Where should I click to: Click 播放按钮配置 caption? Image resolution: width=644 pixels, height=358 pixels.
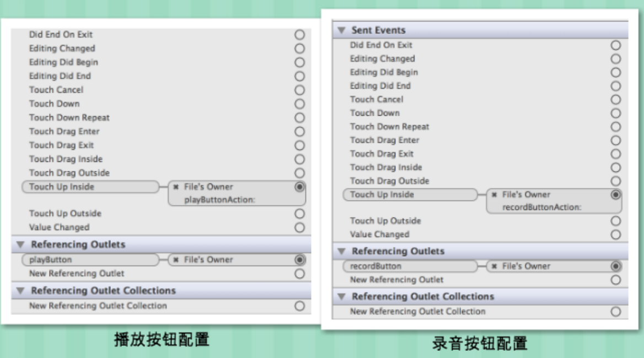tap(162, 339)
